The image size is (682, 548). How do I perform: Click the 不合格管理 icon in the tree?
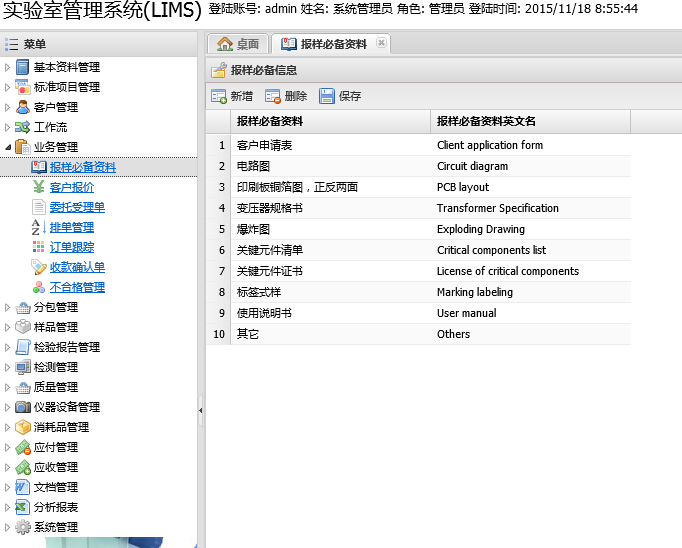pos(39,287)
